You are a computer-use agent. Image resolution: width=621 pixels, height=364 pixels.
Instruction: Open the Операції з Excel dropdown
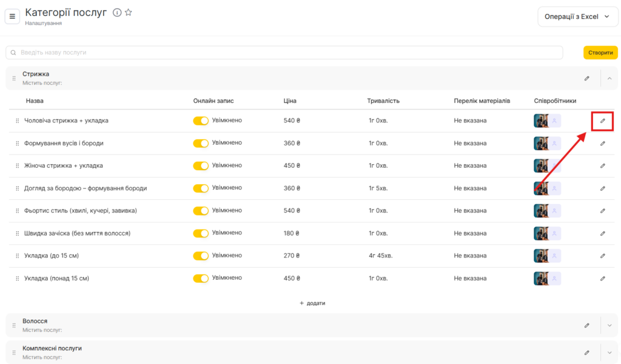click(578, 17)
